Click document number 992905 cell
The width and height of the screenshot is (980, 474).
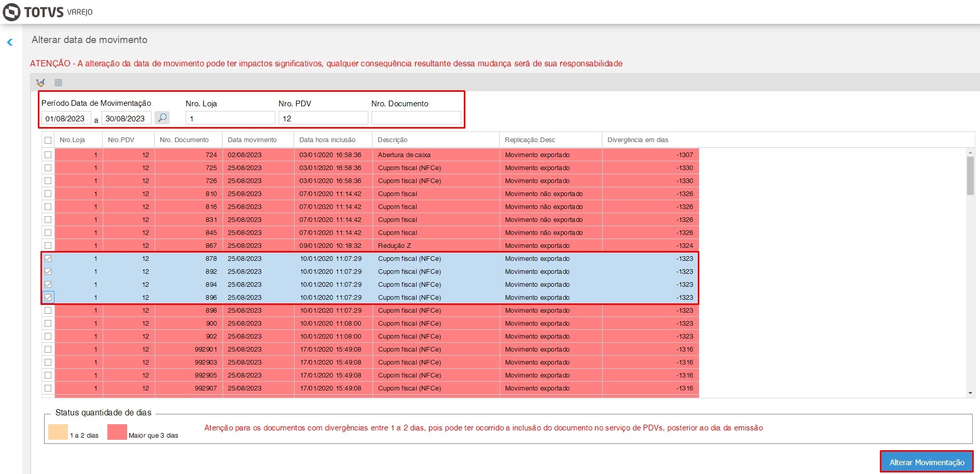(x=189, y=375)
